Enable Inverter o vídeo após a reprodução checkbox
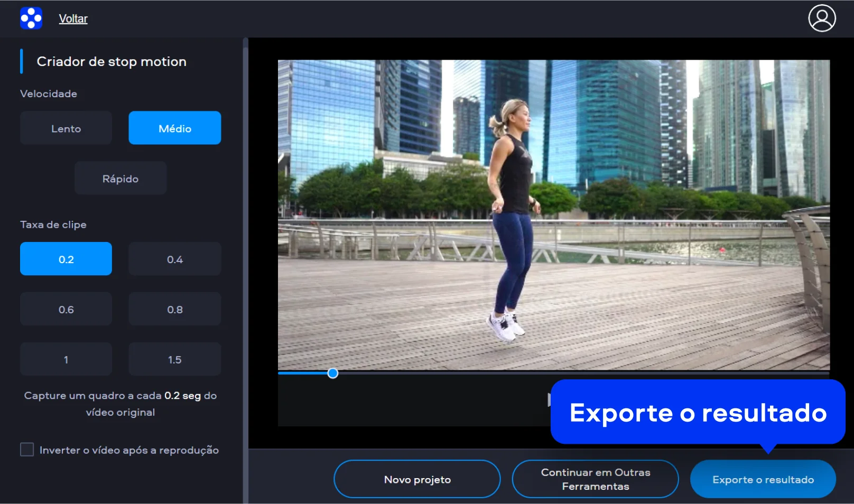This screenshot has width=854, height=504. click(27, 450)
